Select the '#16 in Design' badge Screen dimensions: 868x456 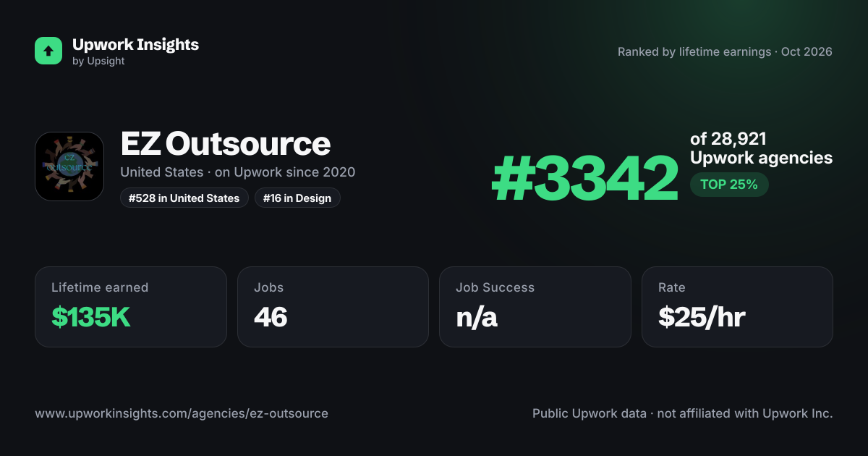[297, 198]
